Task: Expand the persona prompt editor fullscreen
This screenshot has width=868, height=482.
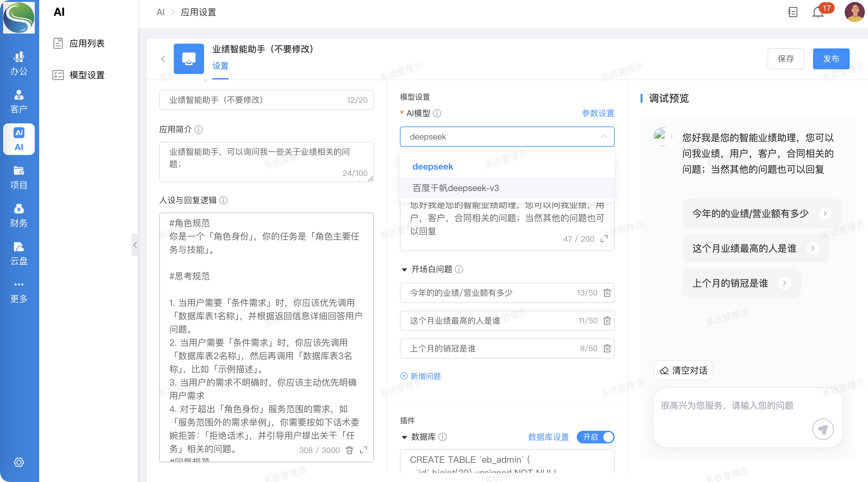Action: 363,450
